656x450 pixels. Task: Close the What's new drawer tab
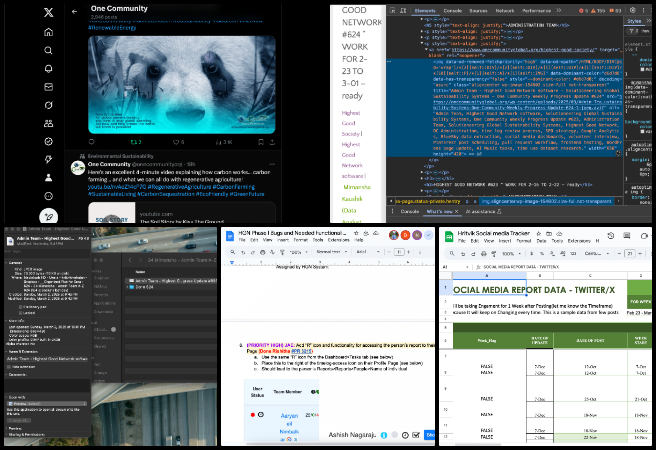[456, 212]
